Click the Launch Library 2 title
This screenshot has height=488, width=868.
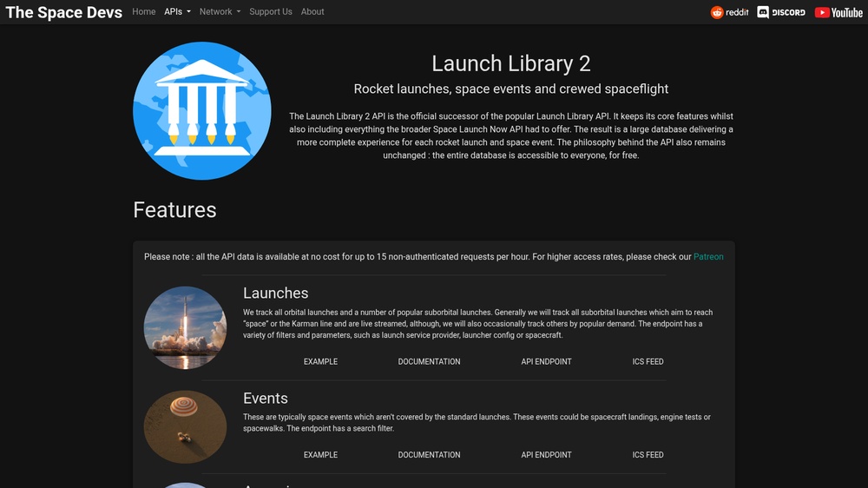pos(511,63)
